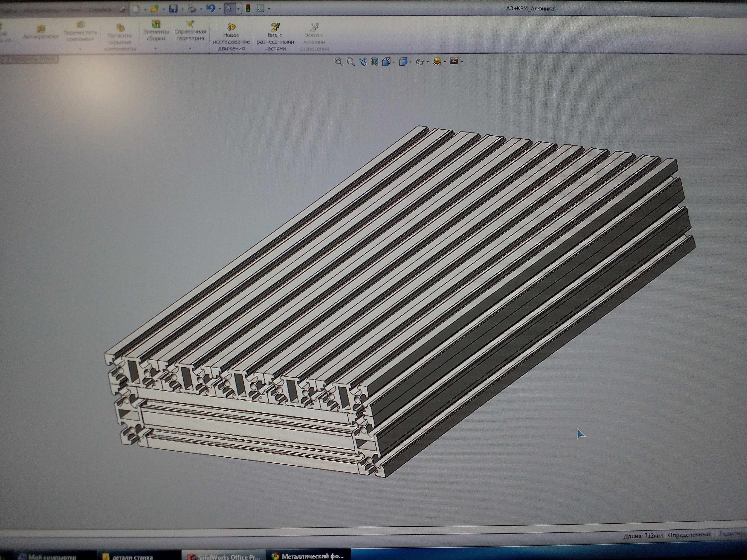Click the New document icon
Screen dimensions: 747x560
pyautogui.click(x=136, y=9)
